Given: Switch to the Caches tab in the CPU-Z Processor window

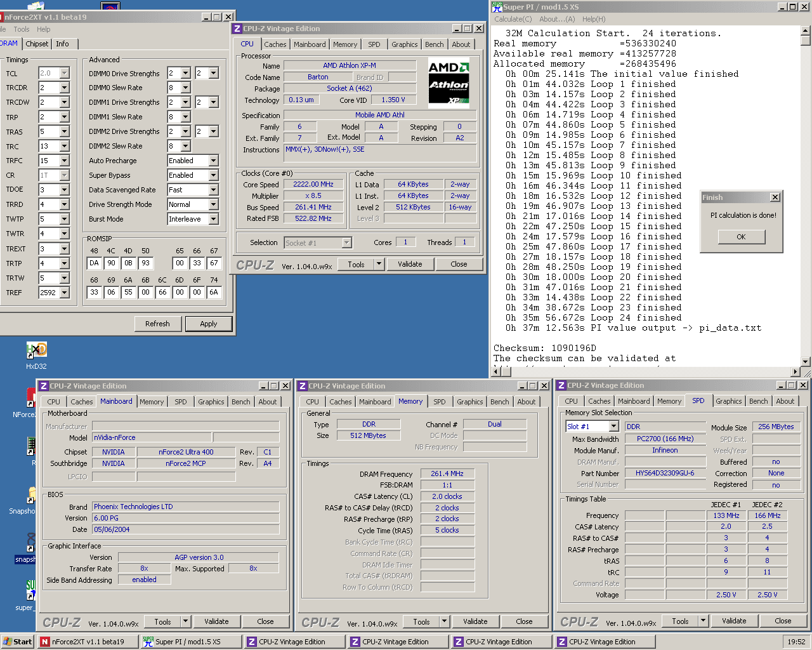Looking at the screenshot, I should pyautogui.click(x=275, y=44).
